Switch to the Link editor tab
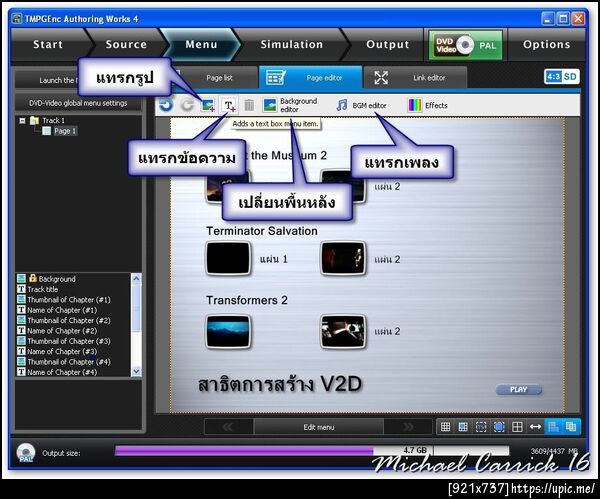 click(415, 78)
